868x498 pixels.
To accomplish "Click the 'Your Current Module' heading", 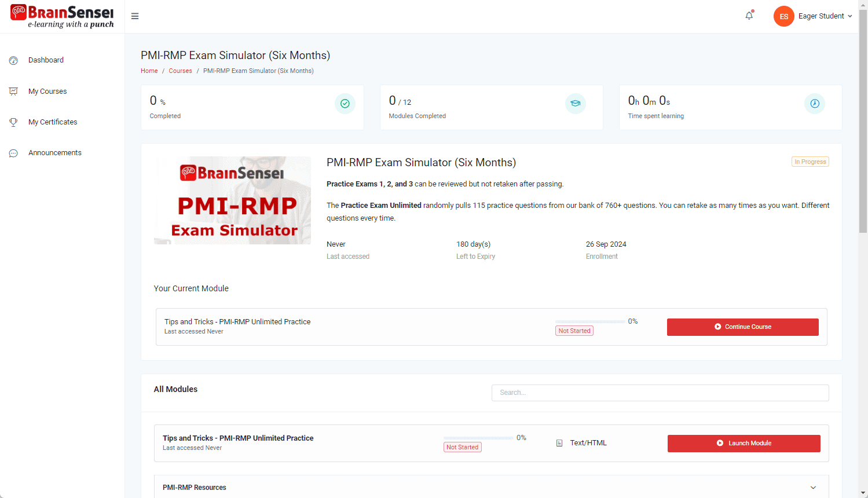I will [x=191, y=288].
